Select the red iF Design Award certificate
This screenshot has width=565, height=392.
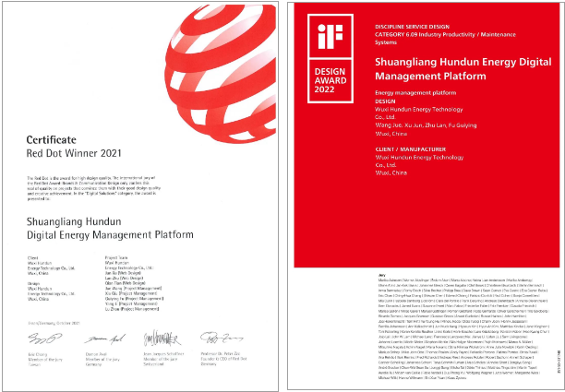pyautogui.click(x=426, y=194)
